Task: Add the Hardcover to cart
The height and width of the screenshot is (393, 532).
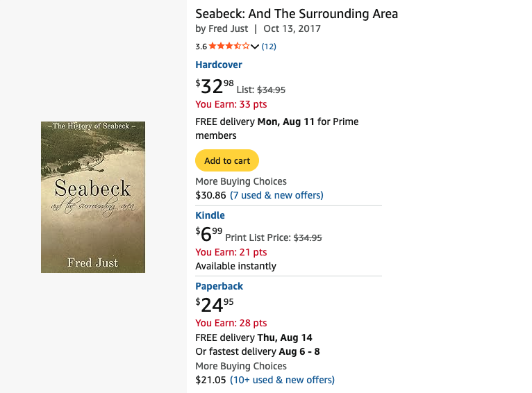Action: click(x=227, y=160)
